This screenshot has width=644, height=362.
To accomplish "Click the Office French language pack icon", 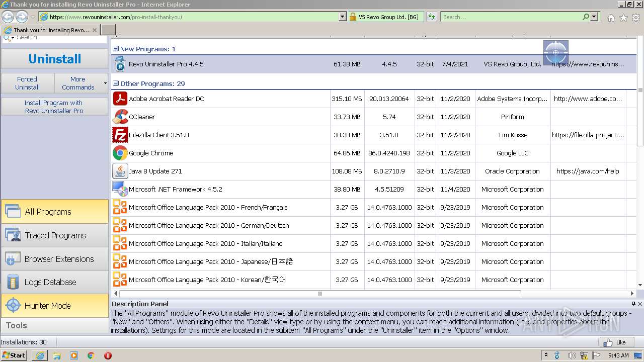I will tap(120, 207).
